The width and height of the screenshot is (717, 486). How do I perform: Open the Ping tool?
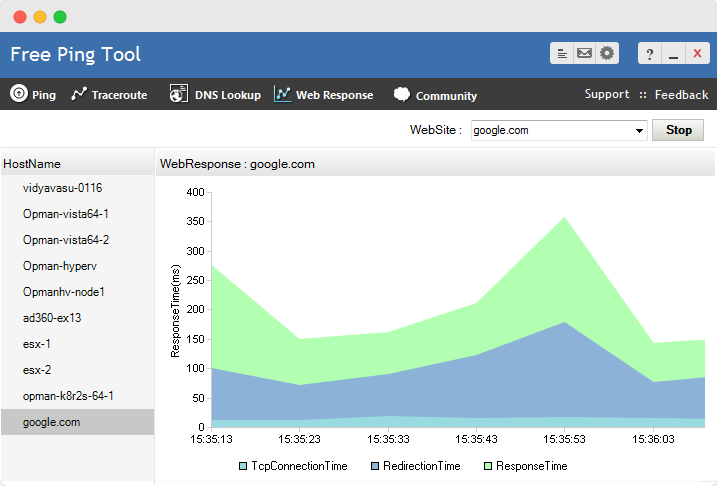point(33,95)
